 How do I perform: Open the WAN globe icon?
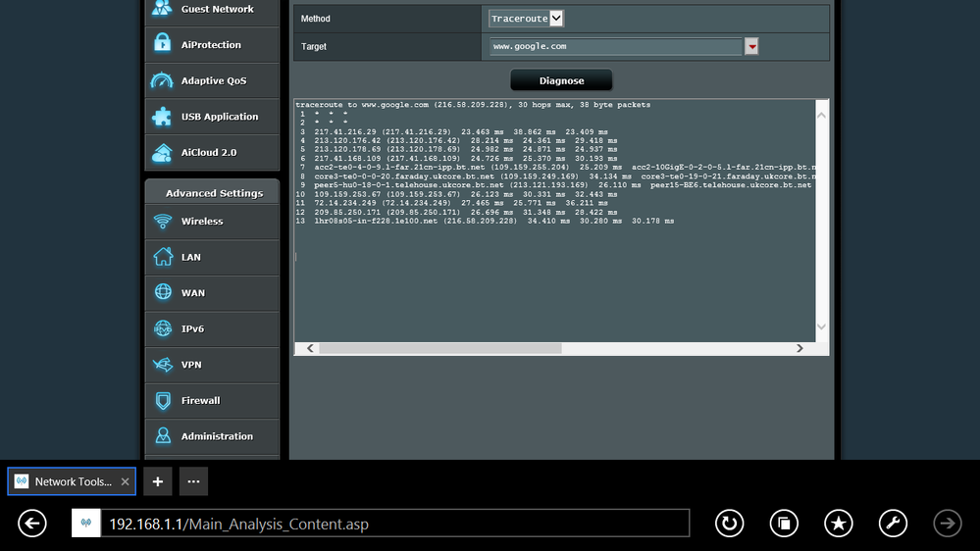163,292
